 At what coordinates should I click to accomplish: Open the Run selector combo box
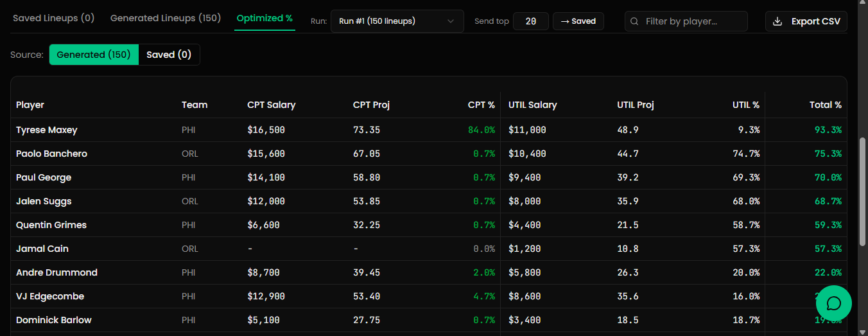click(x=397, y=21)
